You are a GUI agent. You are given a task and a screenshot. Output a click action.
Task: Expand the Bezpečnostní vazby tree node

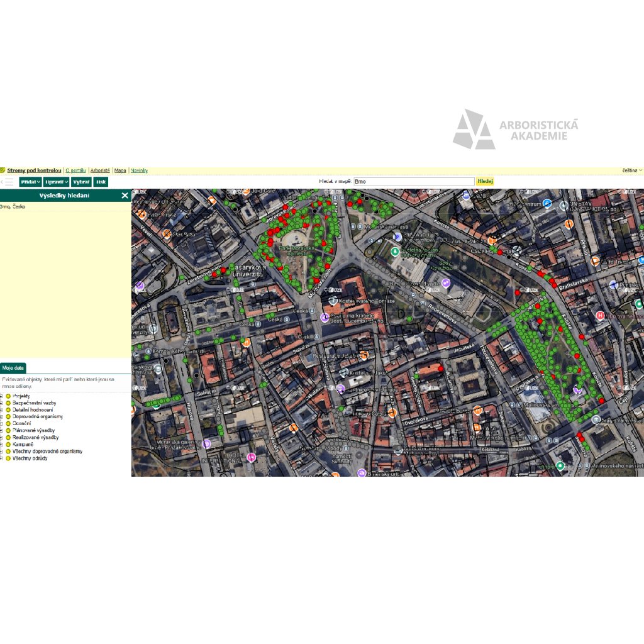pyautogui.click(x=1, y=403)
